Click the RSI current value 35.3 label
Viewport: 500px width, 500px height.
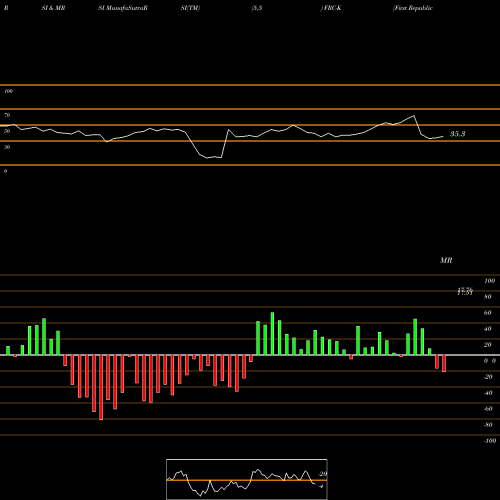click(457, 134)
